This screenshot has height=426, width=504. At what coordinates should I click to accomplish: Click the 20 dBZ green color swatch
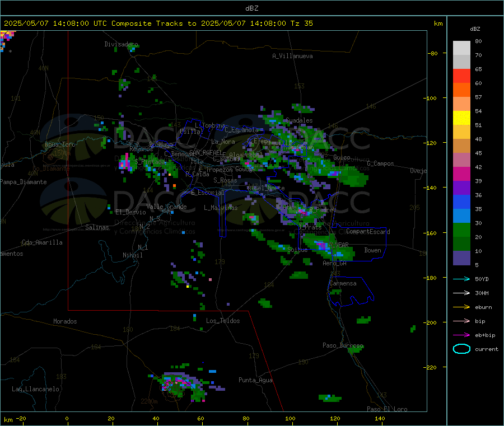[461, 230]
